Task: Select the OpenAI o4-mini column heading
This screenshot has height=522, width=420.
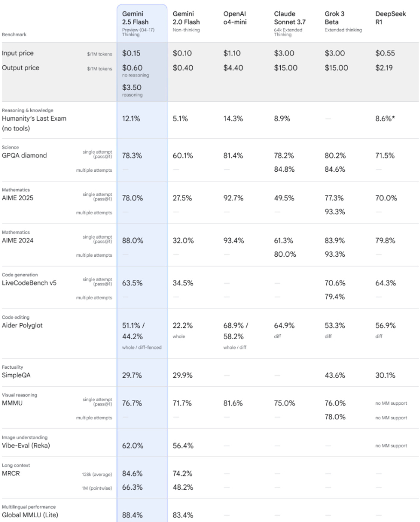Action: [x=235, y=18]
